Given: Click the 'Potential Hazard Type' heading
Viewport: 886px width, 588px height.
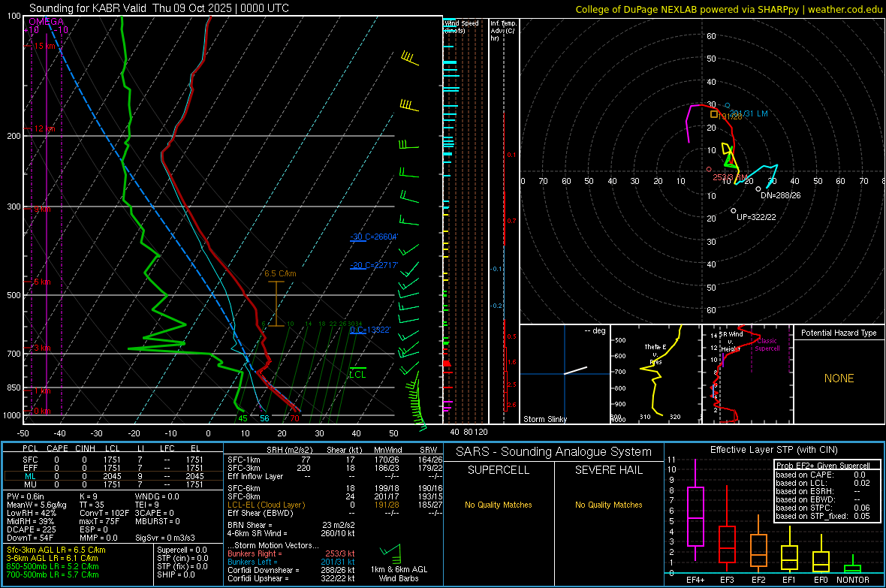Looking at the screenshot, I should [839, 333].
